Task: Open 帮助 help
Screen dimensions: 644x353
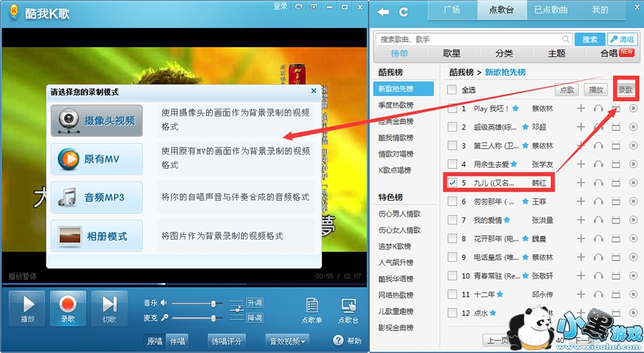Action: [348, 341]
